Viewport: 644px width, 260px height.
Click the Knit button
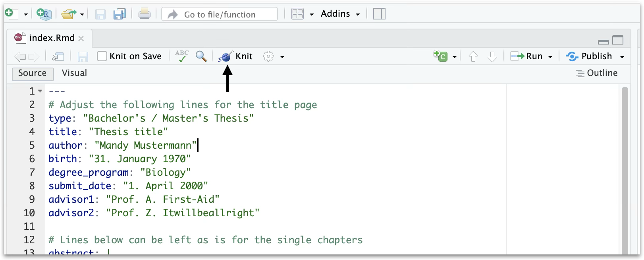235,56
